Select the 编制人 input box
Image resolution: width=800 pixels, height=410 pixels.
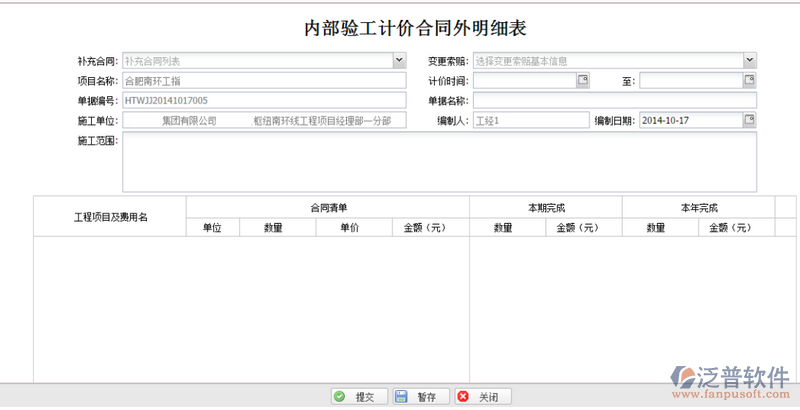click(x=530, y=120)
